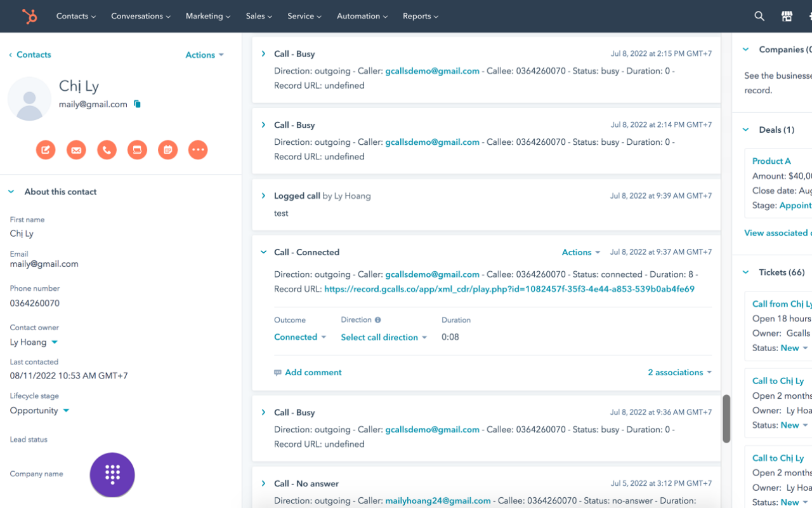This screenshot has height=508, width=812.
Task: Open the Call to Chị Ly ticket owned by Ly Hoang, opened 2 months ago, above the last one
Action: coord(778,381)
